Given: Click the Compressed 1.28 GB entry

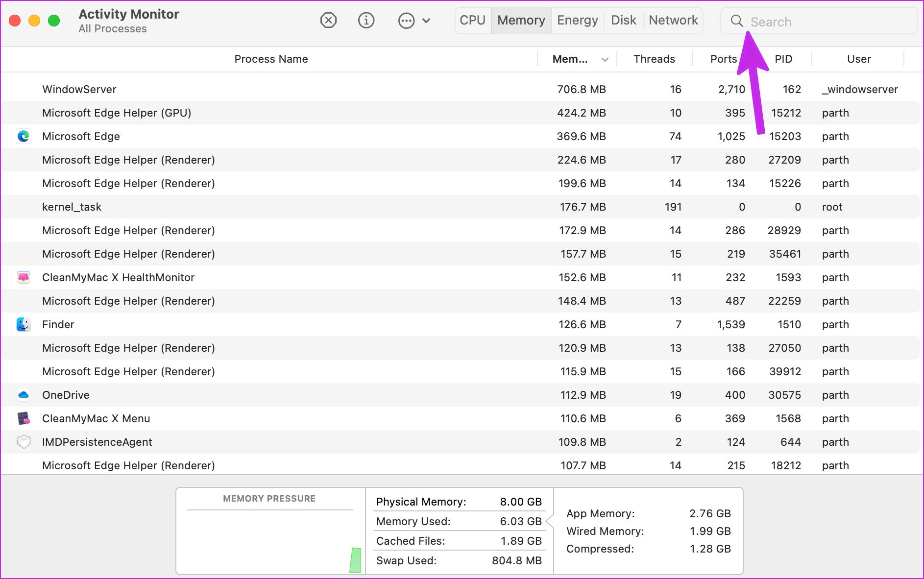Looking at the screenshot, I should 648,549.
